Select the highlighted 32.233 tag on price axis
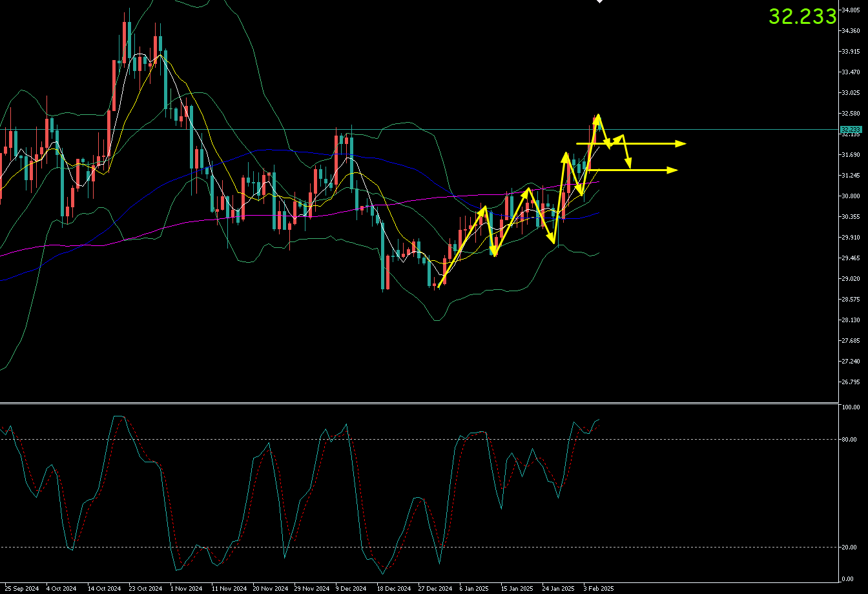This screenshot has height=594, width=868. tap(850, 130)
